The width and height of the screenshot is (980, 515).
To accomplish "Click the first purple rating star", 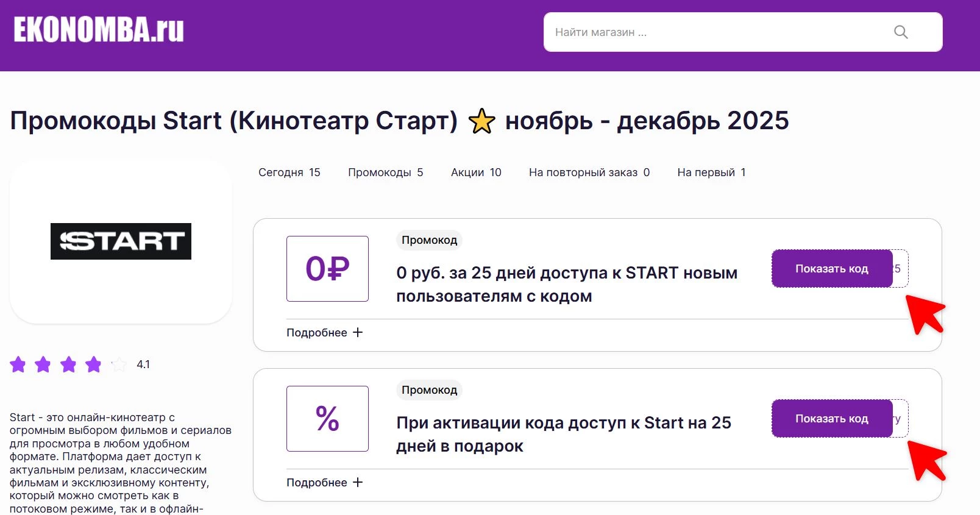I will 18,364.
